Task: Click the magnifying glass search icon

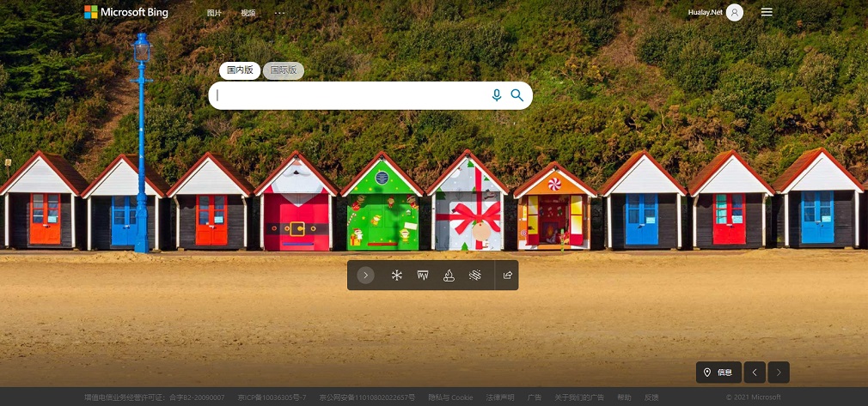Action: tap(517, 95)
